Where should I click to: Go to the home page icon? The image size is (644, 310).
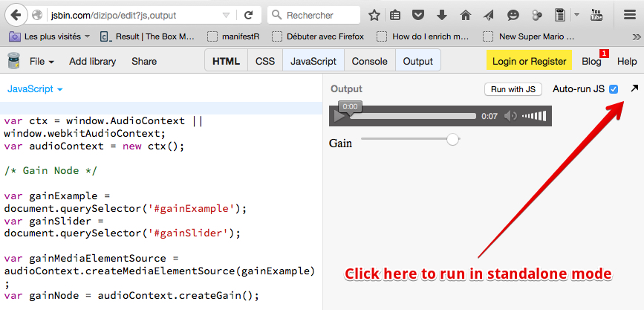[x=465, y=16]
